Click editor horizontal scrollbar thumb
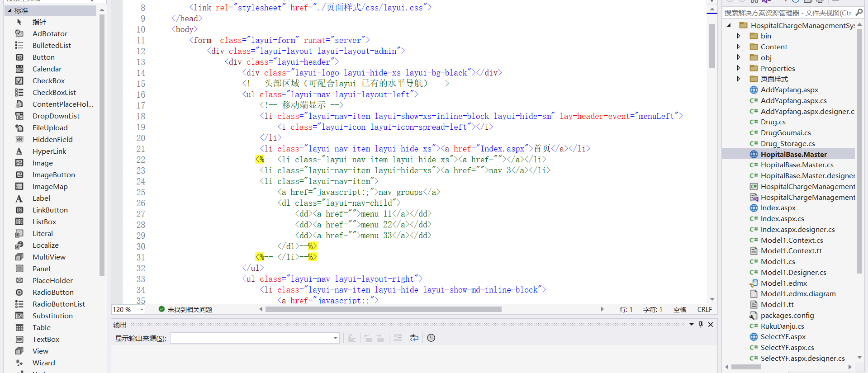This screenshot has height=373, width=868. [x=384, y=310]
